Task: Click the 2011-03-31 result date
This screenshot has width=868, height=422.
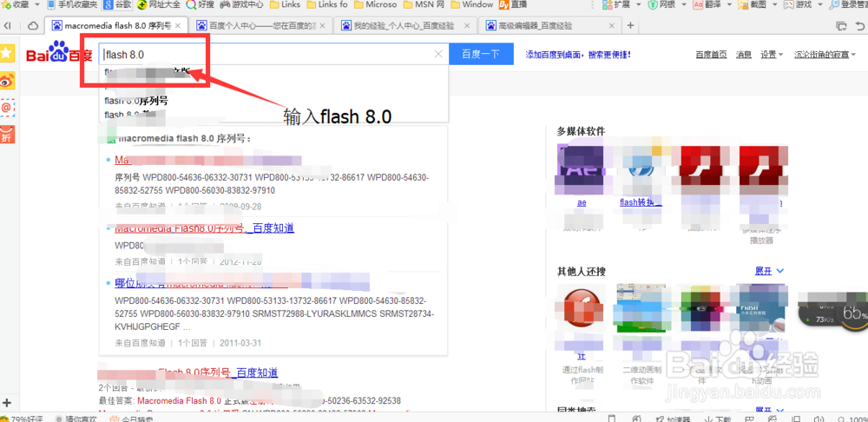Action: [240, 343]
